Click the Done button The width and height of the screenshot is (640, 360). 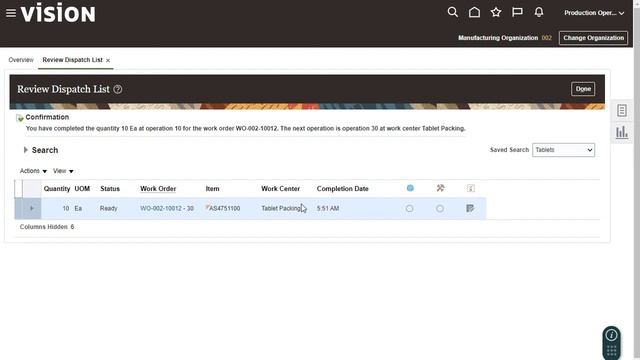coord(583,89)
